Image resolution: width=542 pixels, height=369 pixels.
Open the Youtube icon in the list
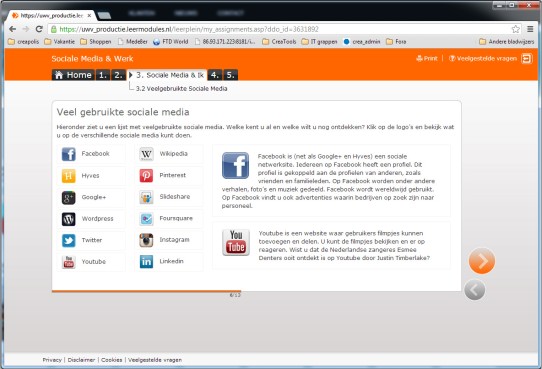pos(68,262)
